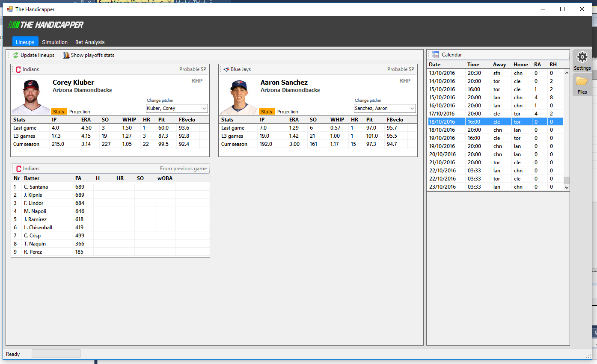
Task: Click the Indians logo in the pitcher panel
Action: (x=18, y=69)
